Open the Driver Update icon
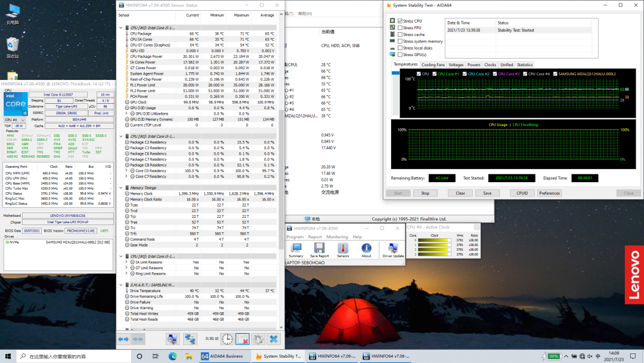Screen dimensions: 644x363 [393, 249]
